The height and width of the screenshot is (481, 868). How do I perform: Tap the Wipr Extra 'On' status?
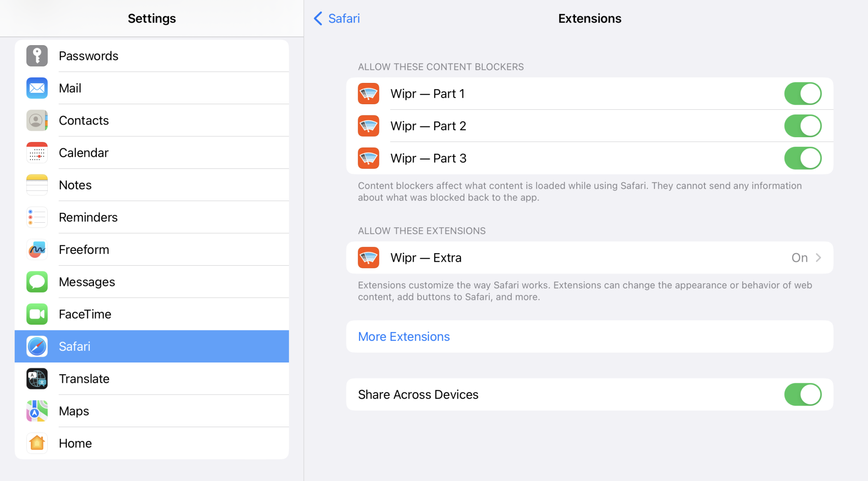[799, 258]
